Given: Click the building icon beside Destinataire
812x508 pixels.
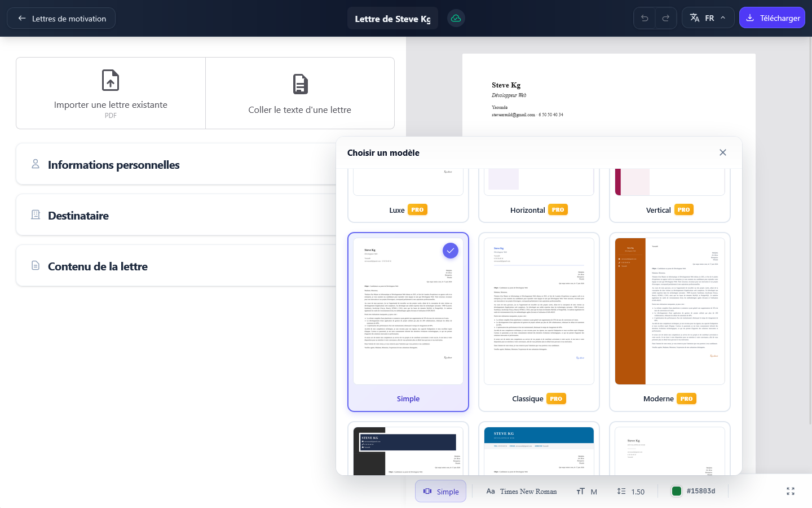Looking at the screenshot, I should pos(36,214).
